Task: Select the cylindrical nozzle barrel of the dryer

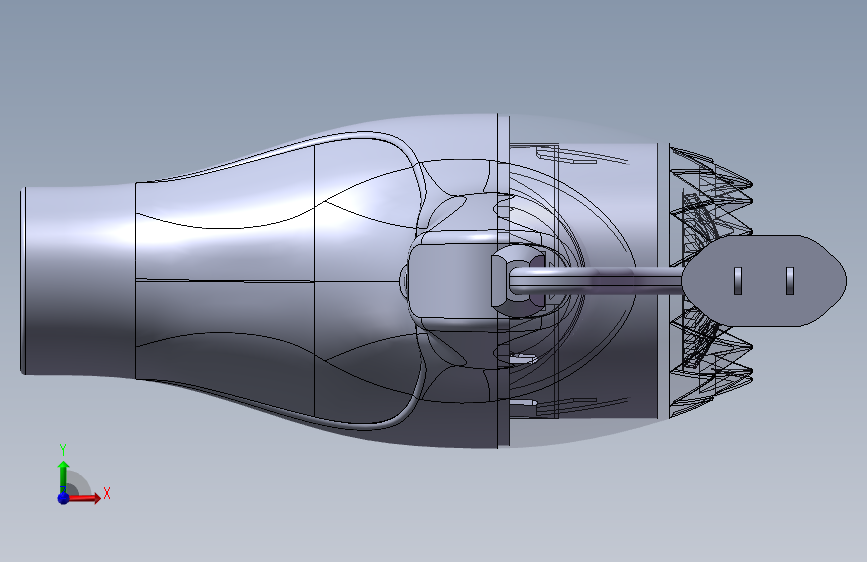Action: point(78,281)
